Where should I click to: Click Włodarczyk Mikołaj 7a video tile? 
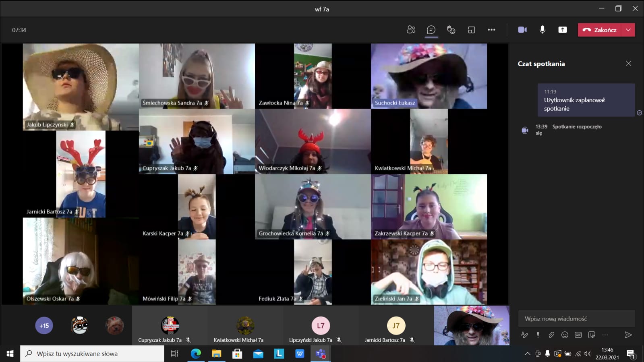pyautogui.click(x=313, y=141)
